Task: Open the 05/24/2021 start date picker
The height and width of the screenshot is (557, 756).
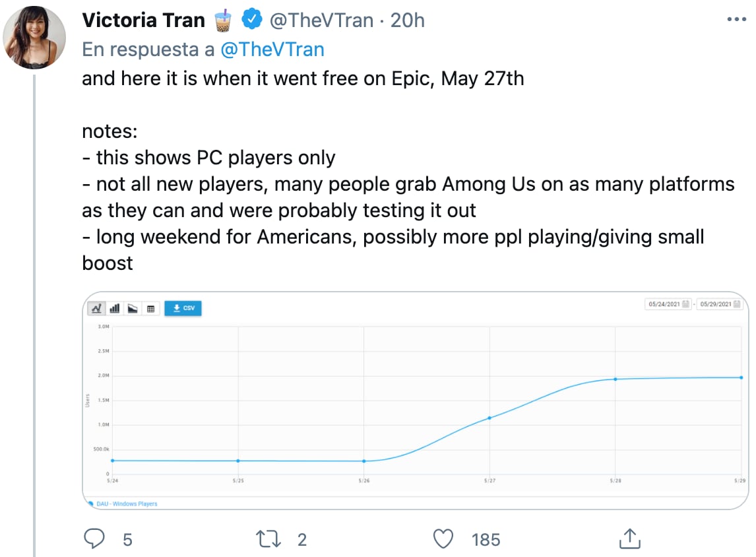Action: click(668, 304)
